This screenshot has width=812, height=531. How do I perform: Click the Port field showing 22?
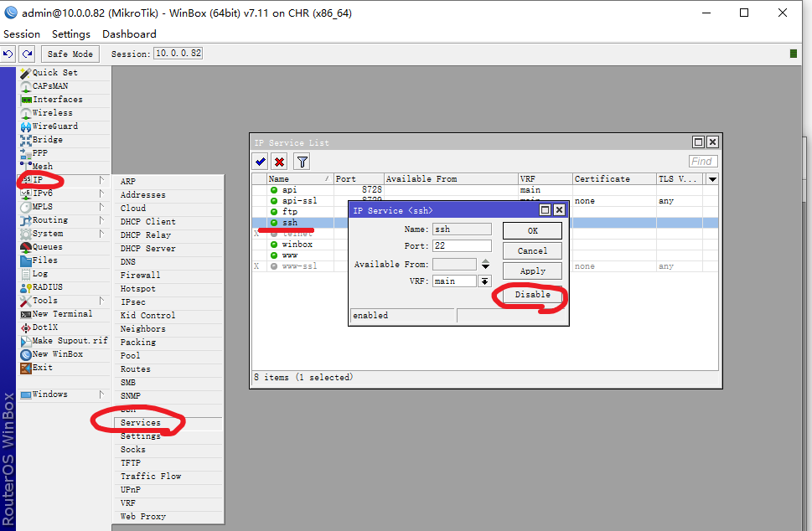pos(462,246)
